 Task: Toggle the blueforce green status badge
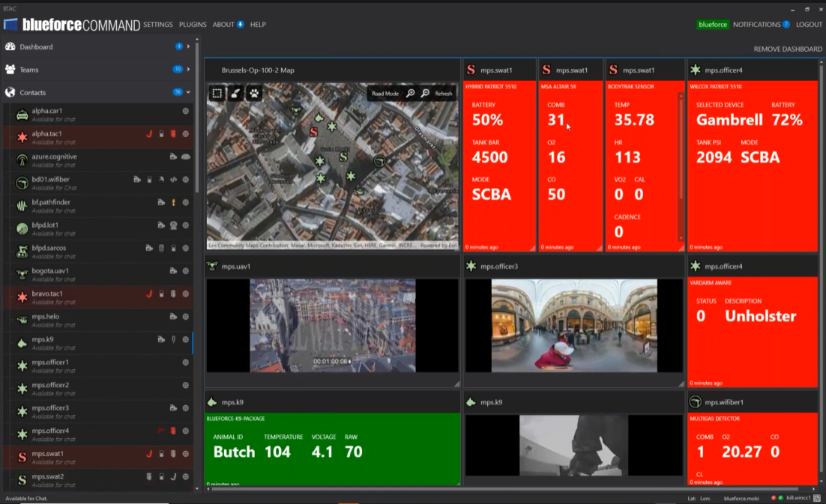[x=713, y=25]
